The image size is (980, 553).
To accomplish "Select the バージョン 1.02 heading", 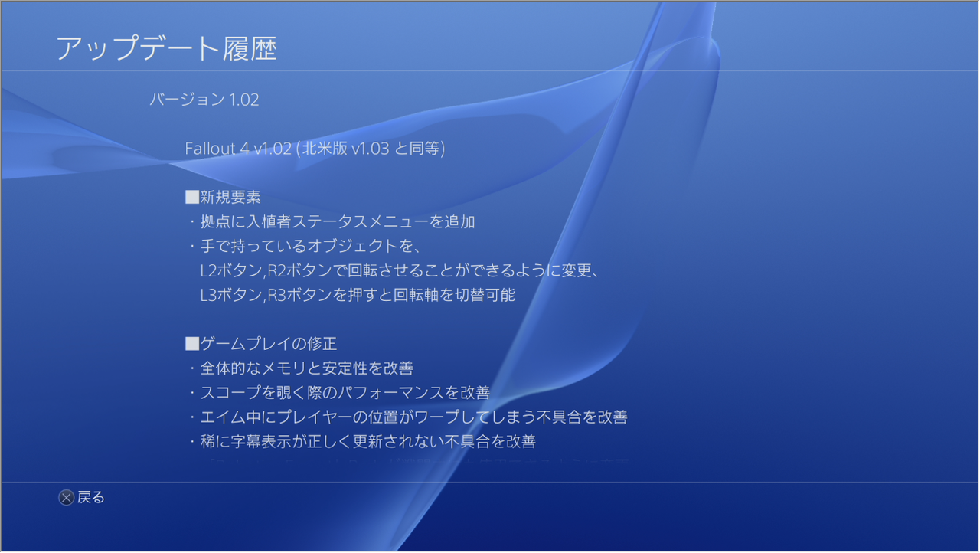I will (x=204, y=100).
